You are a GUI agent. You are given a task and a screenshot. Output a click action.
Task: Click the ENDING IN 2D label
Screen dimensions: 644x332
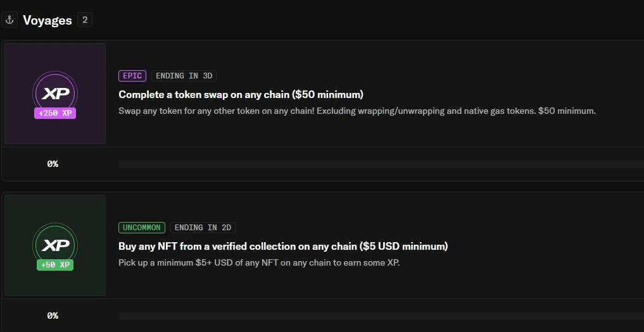coord(203,228)
